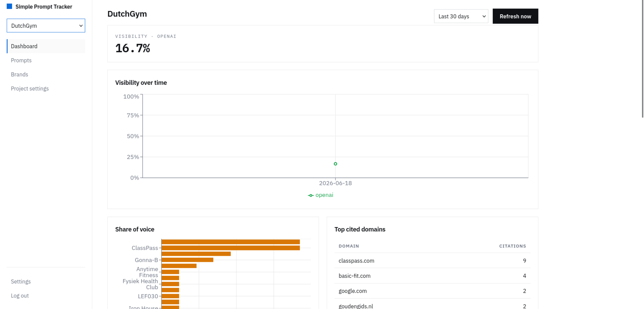This screenshot has width=644, height=309.
Task: Open the Brands page
Action: (x=19, y=74)
